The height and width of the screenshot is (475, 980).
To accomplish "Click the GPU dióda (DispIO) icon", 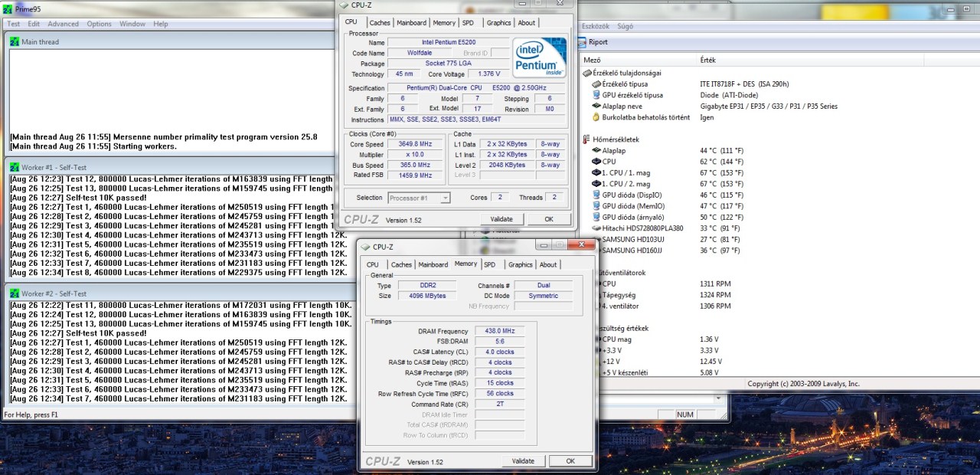I will pyautogui.click(x=596, y=195).
